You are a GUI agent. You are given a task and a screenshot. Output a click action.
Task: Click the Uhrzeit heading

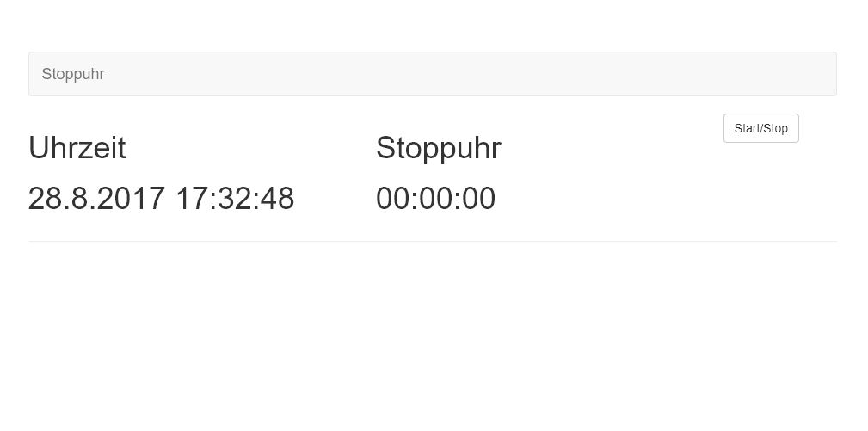click(x=77, y=148)
